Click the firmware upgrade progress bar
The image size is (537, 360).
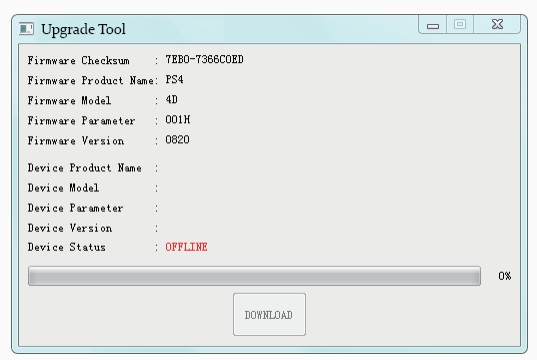point(254,276)
